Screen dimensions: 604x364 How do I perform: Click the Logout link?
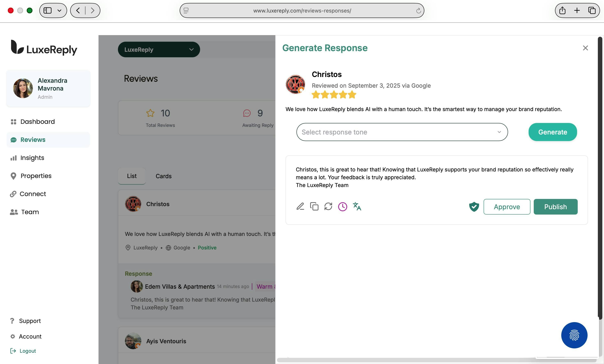28,351
